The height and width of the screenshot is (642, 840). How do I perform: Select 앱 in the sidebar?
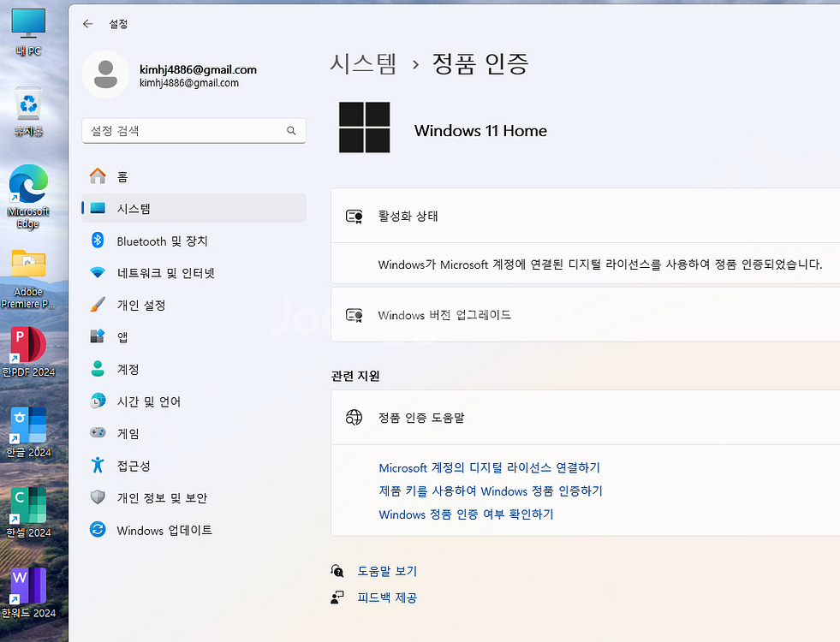194,336
